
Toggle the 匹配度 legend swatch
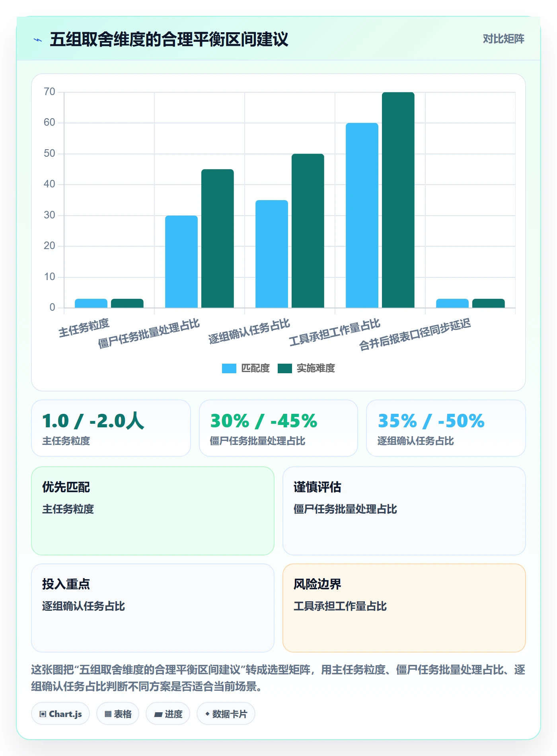229,368
